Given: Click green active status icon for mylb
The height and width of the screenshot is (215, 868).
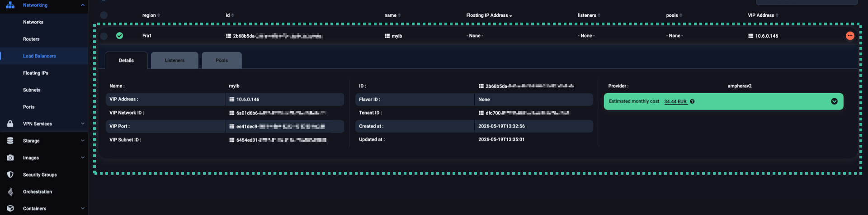Looking at the screenshot, I should (119, 36).
